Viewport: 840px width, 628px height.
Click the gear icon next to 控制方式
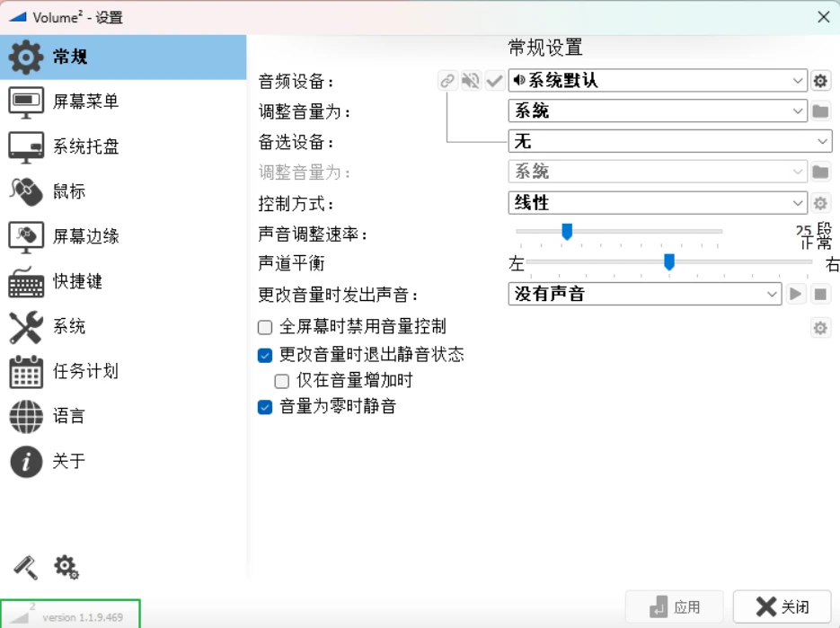[x=820, y=203]
